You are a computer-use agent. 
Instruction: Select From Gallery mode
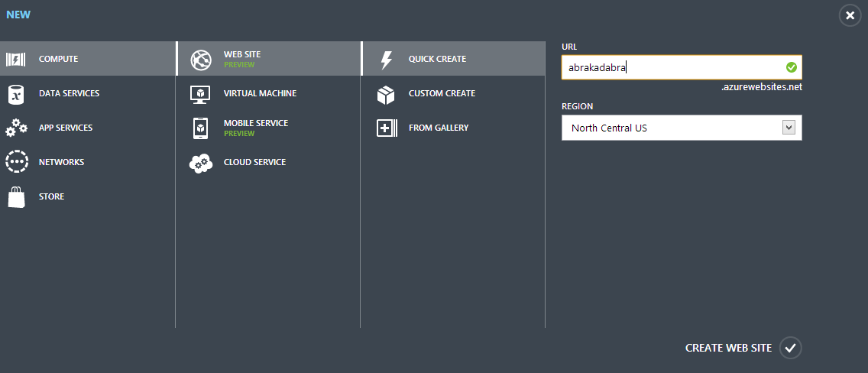pos(453,128)
